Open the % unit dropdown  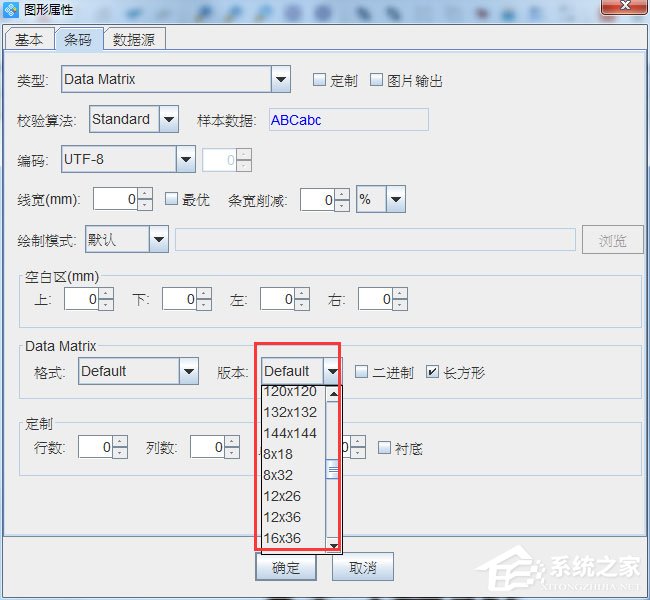click(x=396, y=199)
